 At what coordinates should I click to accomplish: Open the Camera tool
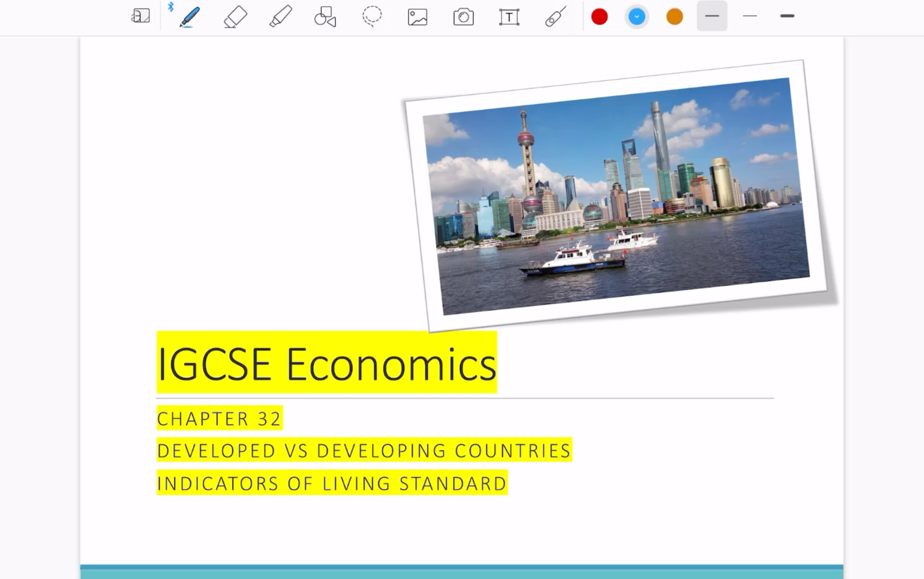[x=464, y=17]
